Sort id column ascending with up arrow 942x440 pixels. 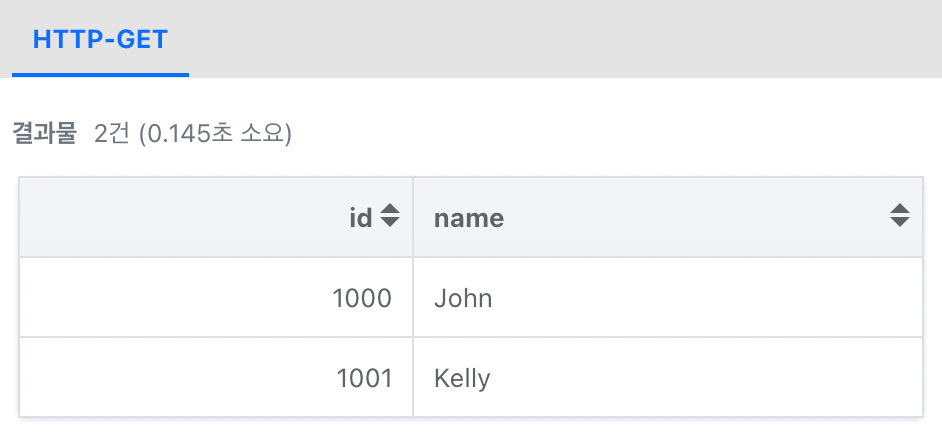pos(390,209)
